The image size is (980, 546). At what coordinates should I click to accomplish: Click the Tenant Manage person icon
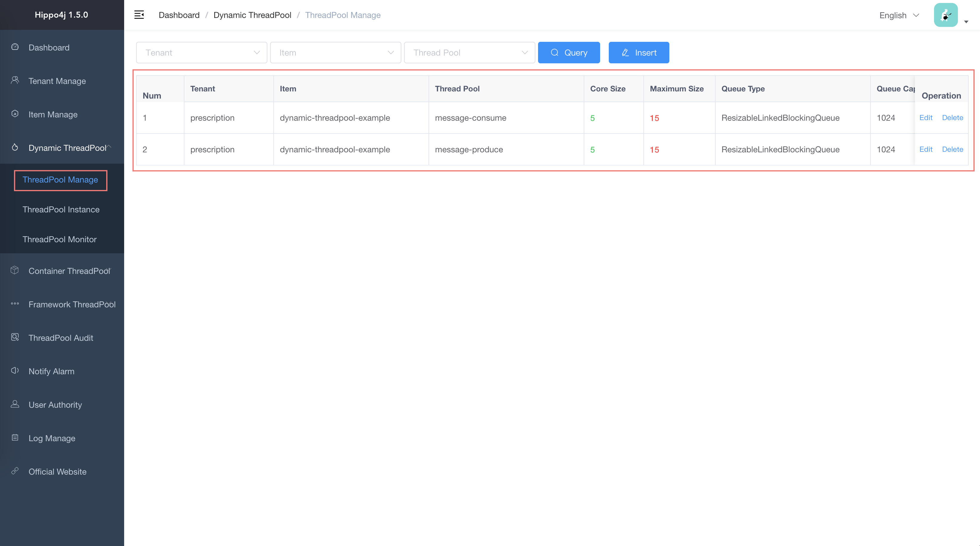tap(15, 80)
